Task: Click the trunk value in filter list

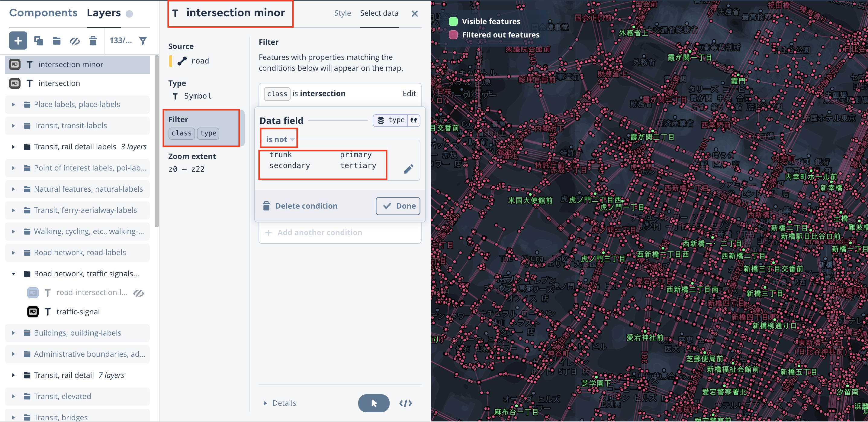Action: click(280, 155)
